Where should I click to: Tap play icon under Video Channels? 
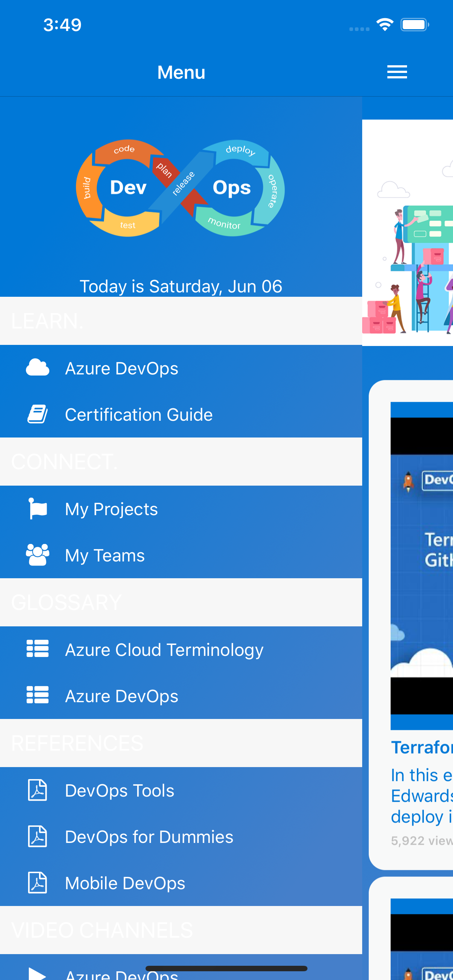[37, 973]
